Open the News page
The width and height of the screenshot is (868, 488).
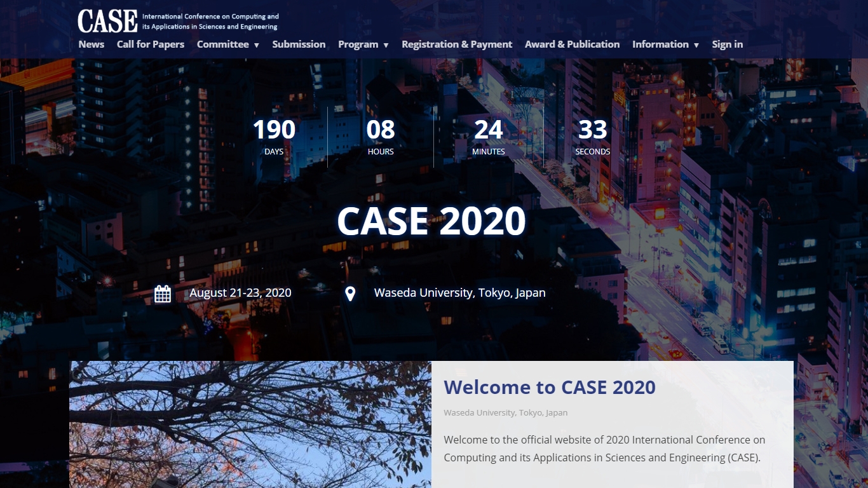[x=92, y=44]
